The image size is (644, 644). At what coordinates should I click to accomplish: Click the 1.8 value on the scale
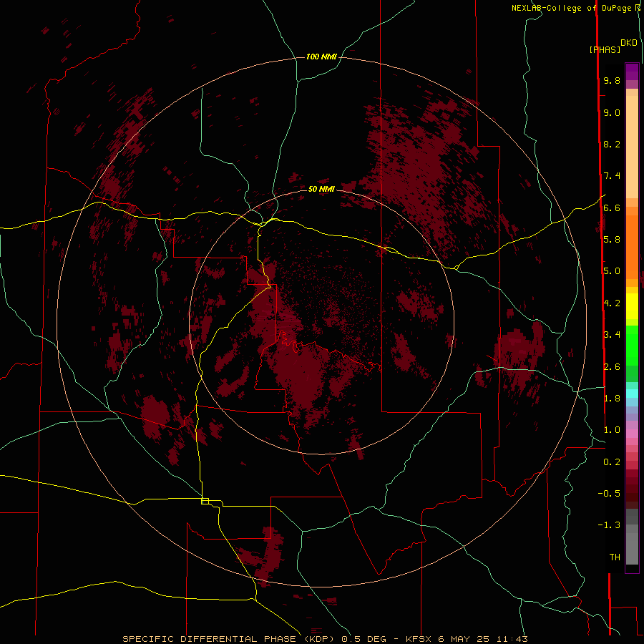click(612, 399)
